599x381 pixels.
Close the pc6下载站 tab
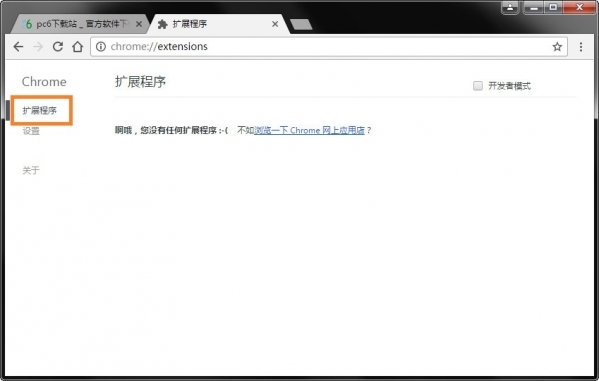[x=139, y=24]
